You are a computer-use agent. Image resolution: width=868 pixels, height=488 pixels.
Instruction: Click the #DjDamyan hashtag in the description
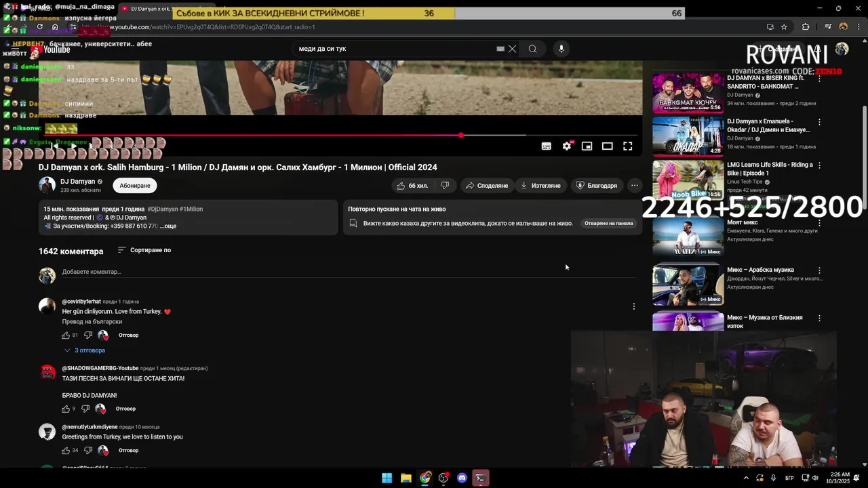(162, 209)
